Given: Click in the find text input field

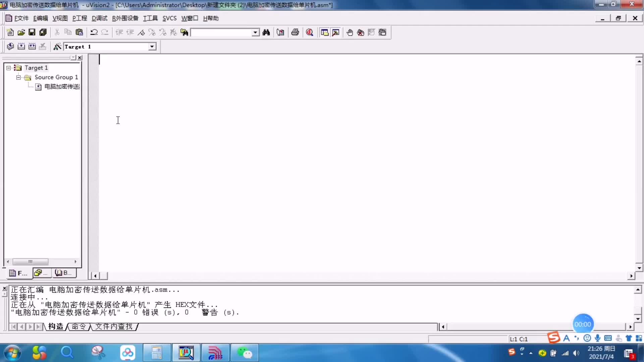Looking at the screenshot, I should (221, 33).
